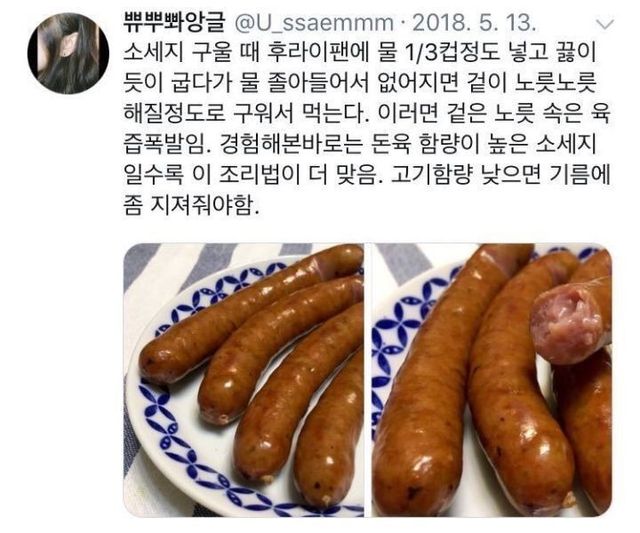
Task: Click the phrase 돈육 함량이 높은 소세지
Action: pos(484,144)
